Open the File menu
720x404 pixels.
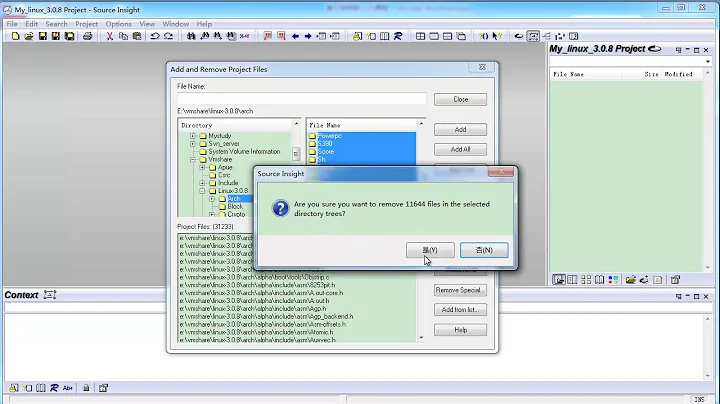coord(12,24)
